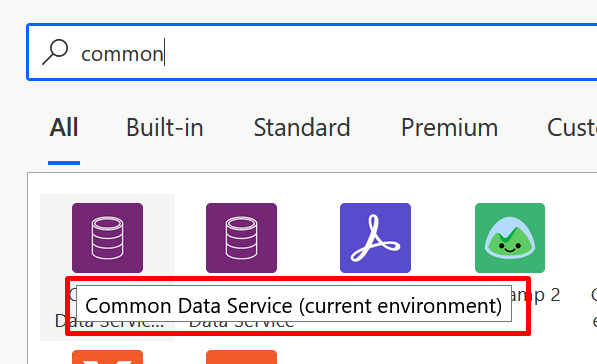The image size is (597, 364).
Task: Select the Adobe PDF connector icon
Action: tap(375, 238)
